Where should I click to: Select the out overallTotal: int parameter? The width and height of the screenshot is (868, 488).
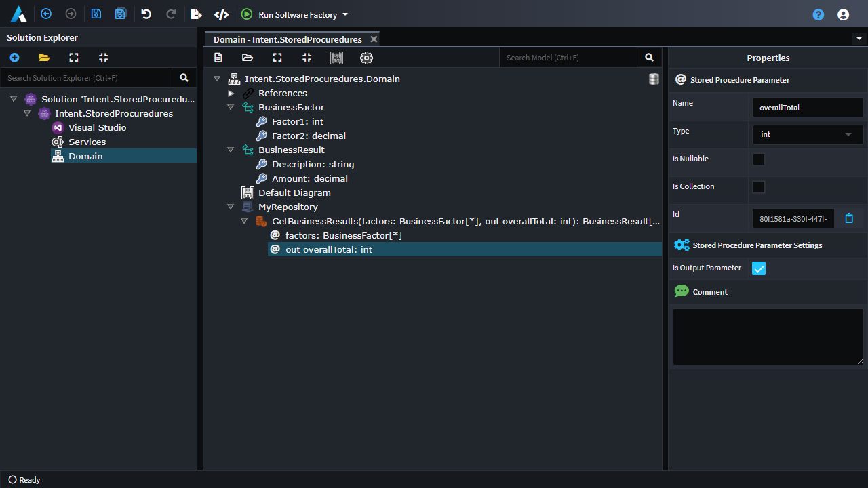click(x=329, y=249)
